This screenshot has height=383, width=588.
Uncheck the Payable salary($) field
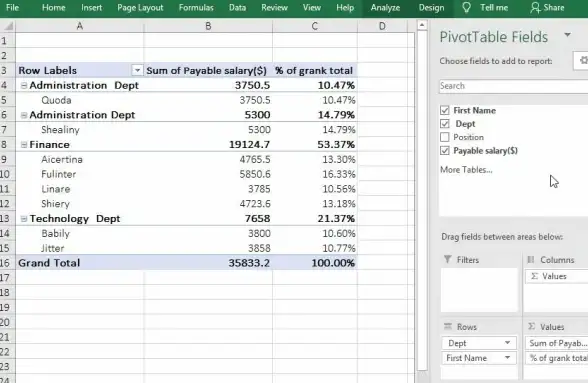pos(445,150)
